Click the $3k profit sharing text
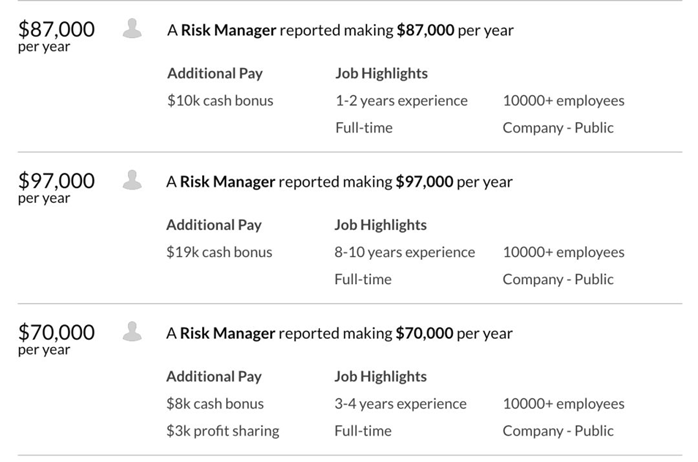 (223, 431)
